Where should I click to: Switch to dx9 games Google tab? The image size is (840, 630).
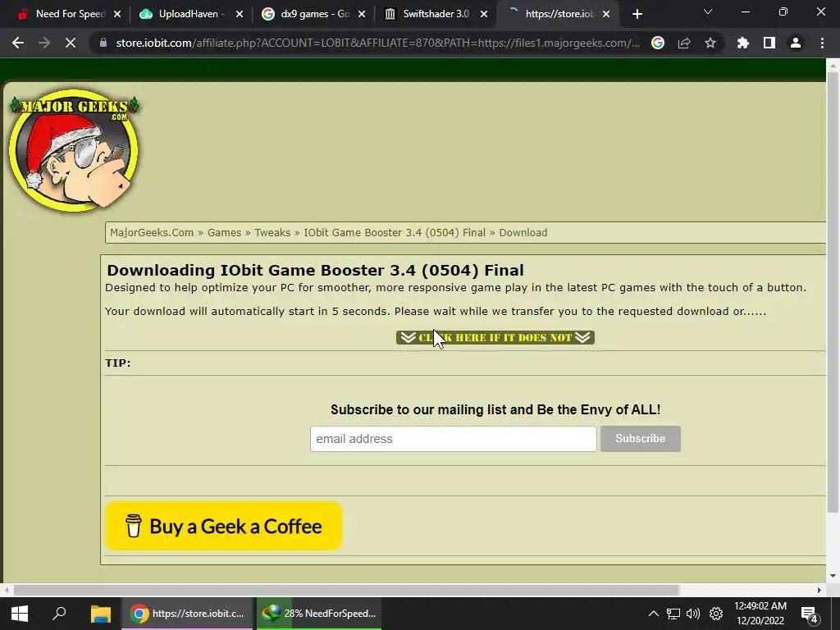click(x=315, y=14)
